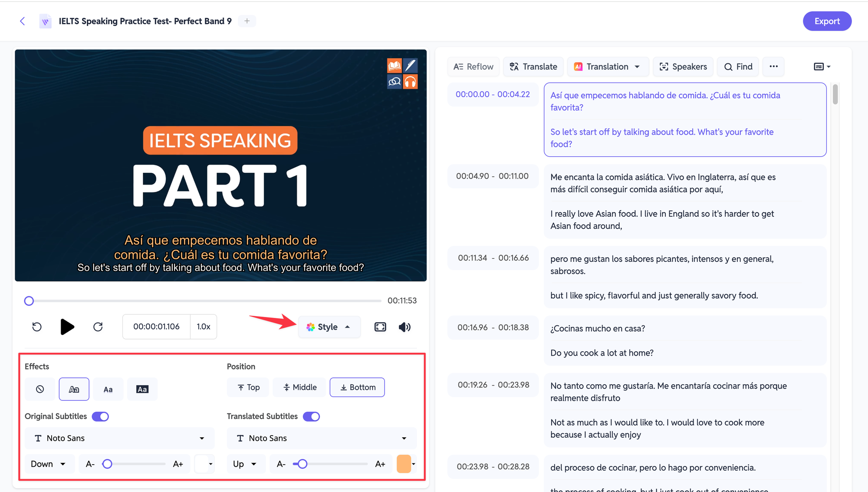Rewind with the counterclockwise arrow icon
This screenshot has width=868, height=492.
[37, 327]
